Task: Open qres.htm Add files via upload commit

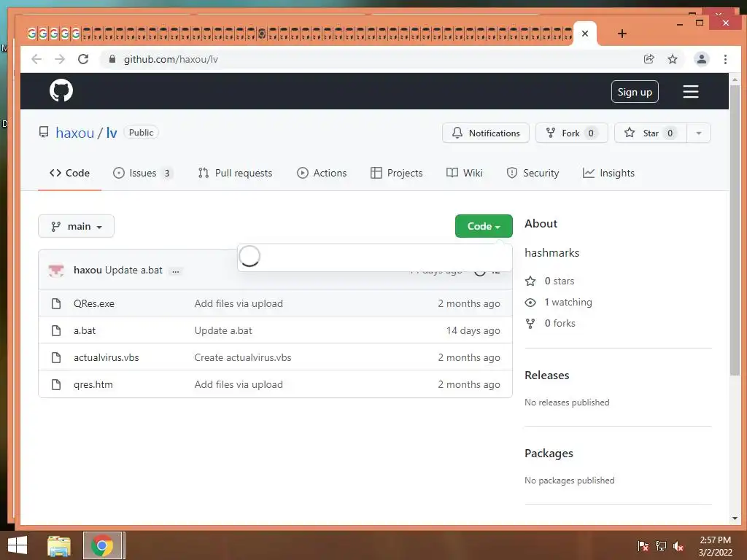Action: (239, 384)
